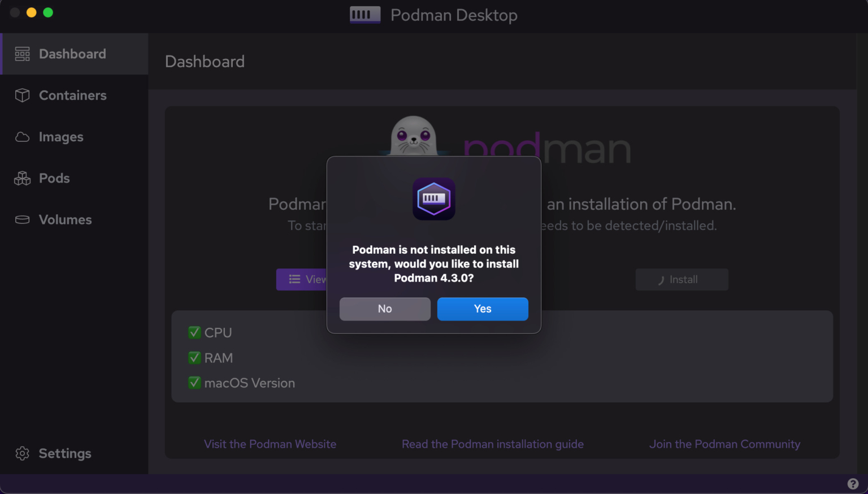This screenshot has height=494, width=868.
Task: Select the Volumes icon in the sidebar
Action: (x=21, y=219)
